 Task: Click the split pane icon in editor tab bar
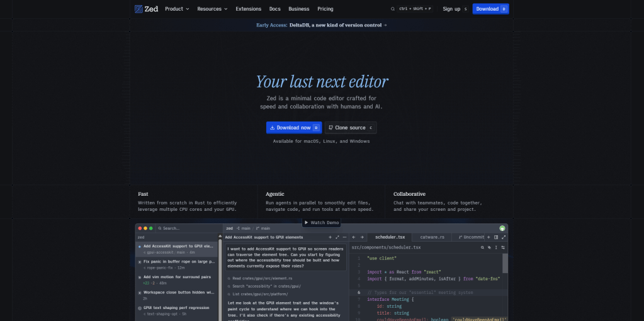[x=496, y=237]
